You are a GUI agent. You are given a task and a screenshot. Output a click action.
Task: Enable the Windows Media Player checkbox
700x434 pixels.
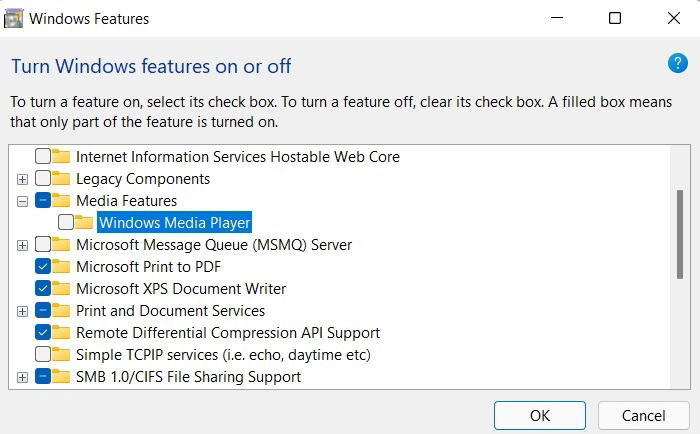click(66, 222)
